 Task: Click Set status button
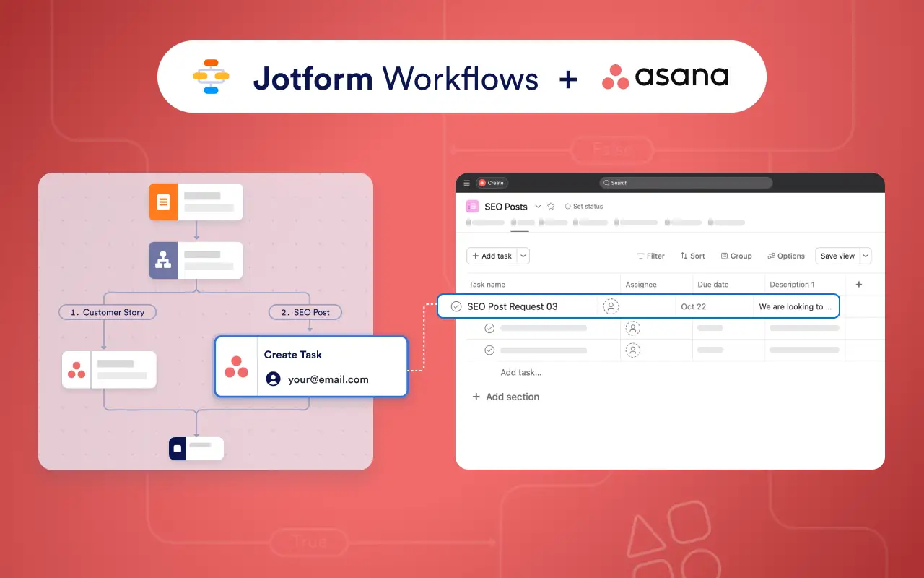[x=584, y=207]
